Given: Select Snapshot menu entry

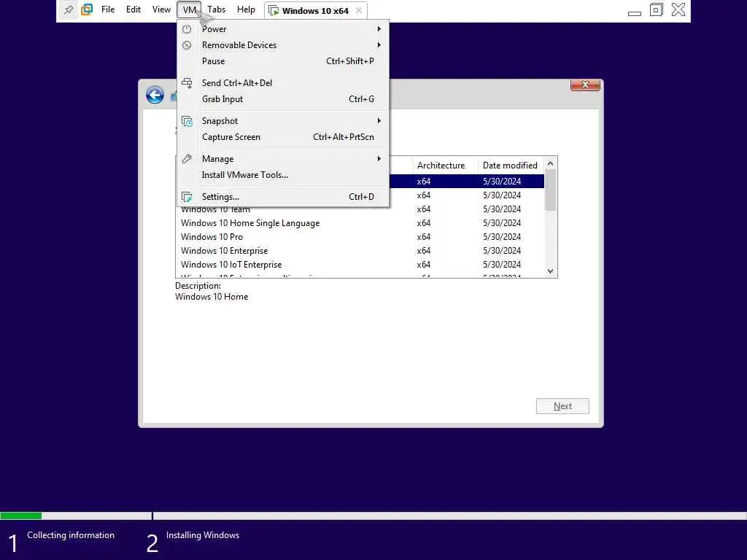Looking at the screenshot, I should pyautogui.click(x=283, y=121).
